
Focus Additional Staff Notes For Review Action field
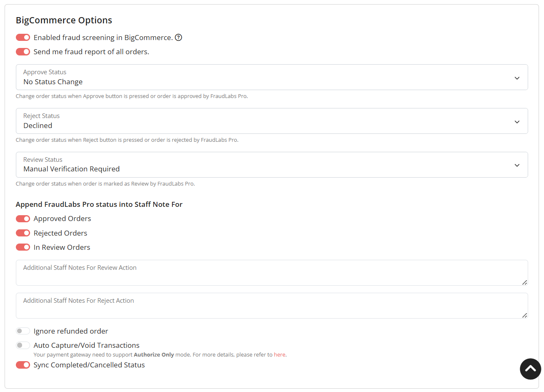(x=272, y=273)
